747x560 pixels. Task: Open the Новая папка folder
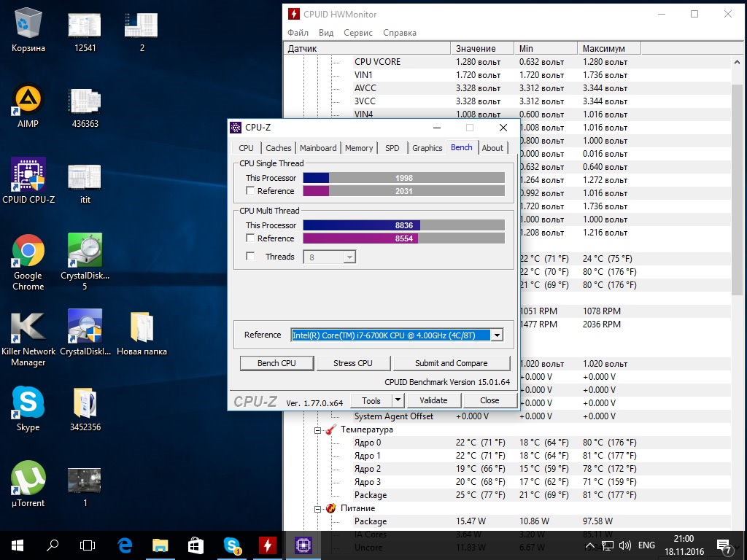pyautogui.click(x=142, y=333)
